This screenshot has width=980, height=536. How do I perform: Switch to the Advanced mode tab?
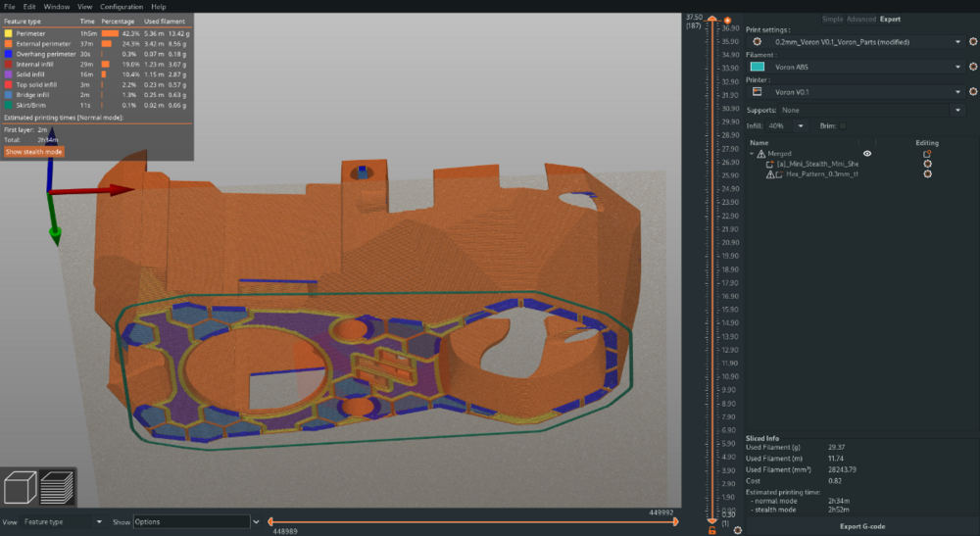(860, 20)
